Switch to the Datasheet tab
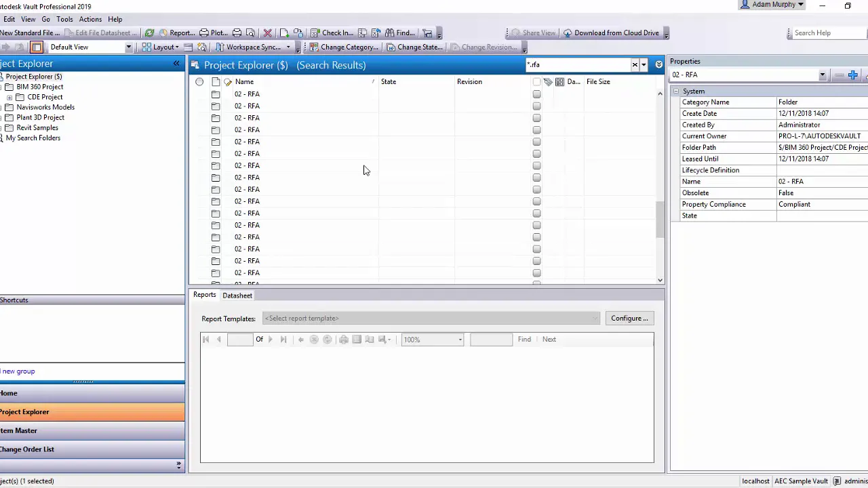The height and width of the screenshot is (488, 868). point(237,296)
